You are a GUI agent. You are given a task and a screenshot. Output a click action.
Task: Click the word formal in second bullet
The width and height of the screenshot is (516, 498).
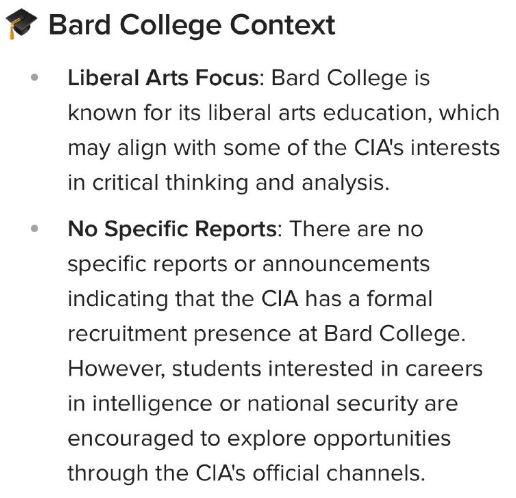pyautogui.click(x=400, y=298)
